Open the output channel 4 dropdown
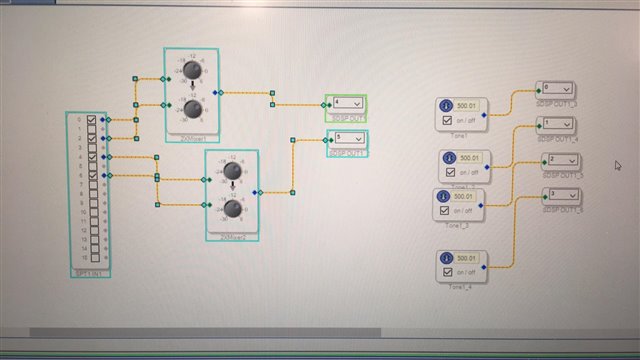The image size is (640, 360). tap(348, 103)
